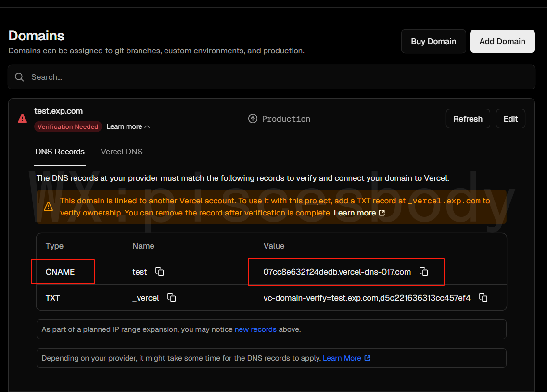The width and height of the screenshot is (547, 392).
Task: Open the "new records" link
Action: click(255, 329)
